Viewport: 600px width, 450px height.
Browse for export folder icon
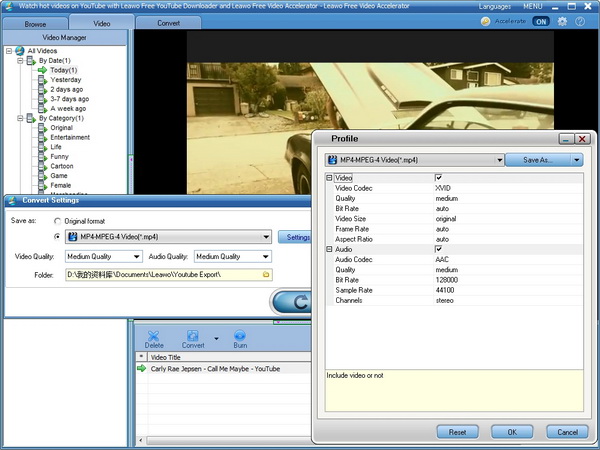point(266,274)
